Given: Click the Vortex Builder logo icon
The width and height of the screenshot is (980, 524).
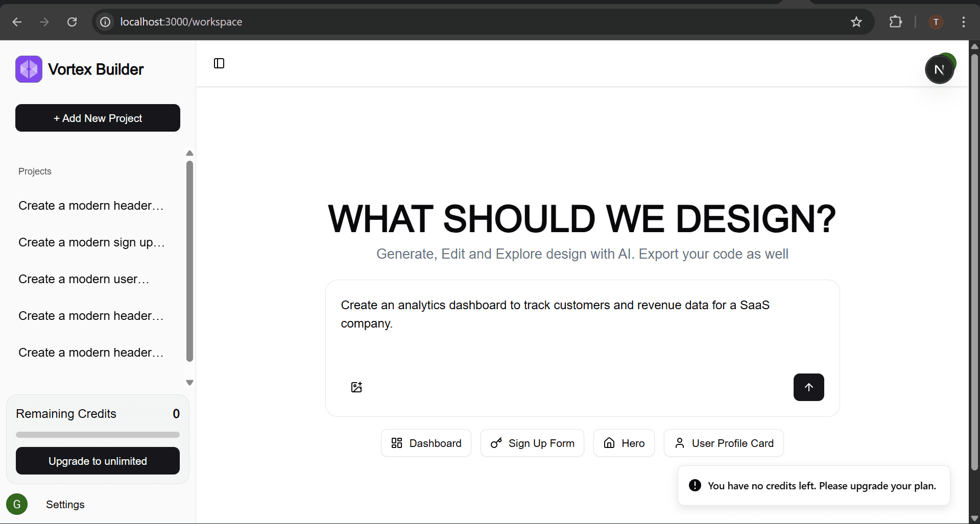Looking at the screenshot, I should (29, 69).
